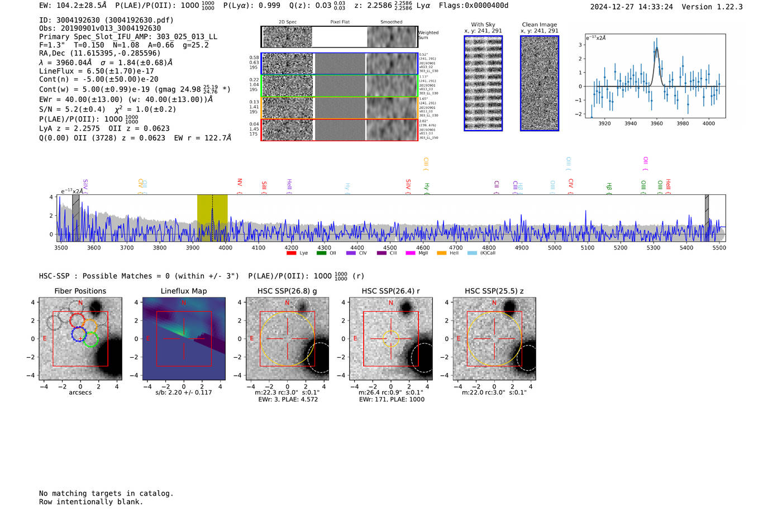
Task: Click the 'ID: 3004192630 (3004192630.pdf)' line
Action: pyautogui.click(x=106, y=20)
